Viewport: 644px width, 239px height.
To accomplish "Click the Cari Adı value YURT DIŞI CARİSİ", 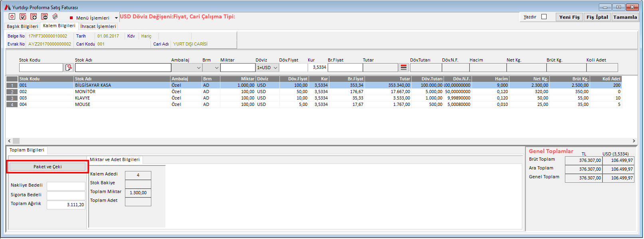I will (190, 44).
